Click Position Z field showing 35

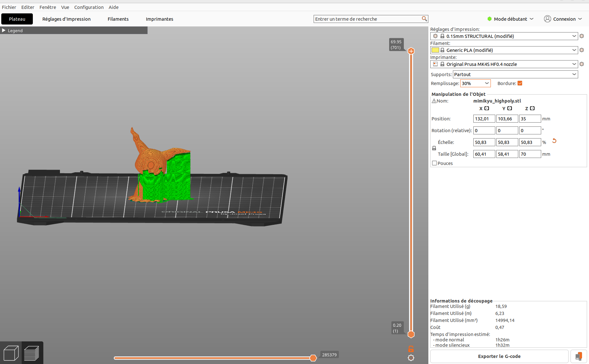[x=530, y=118]
